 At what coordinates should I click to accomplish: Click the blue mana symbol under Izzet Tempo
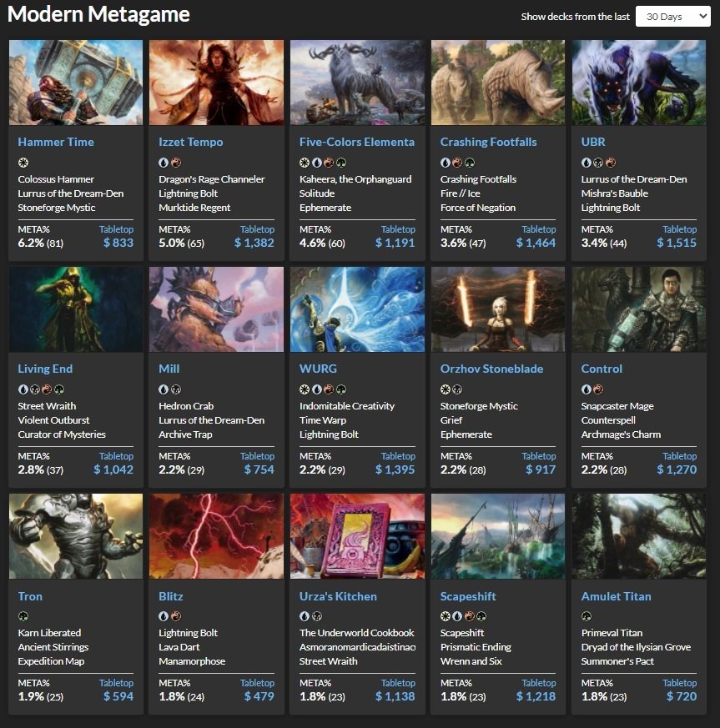(x=164, y=163)
